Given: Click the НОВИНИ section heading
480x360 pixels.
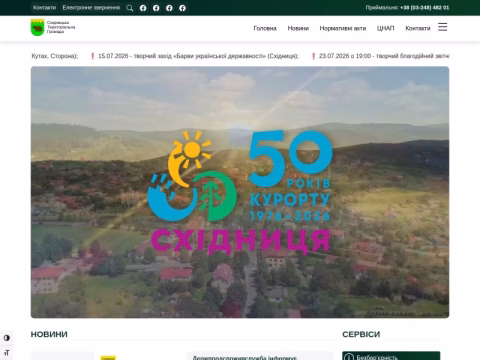Looking at the screenshot, I should click(x=49, y=334).
